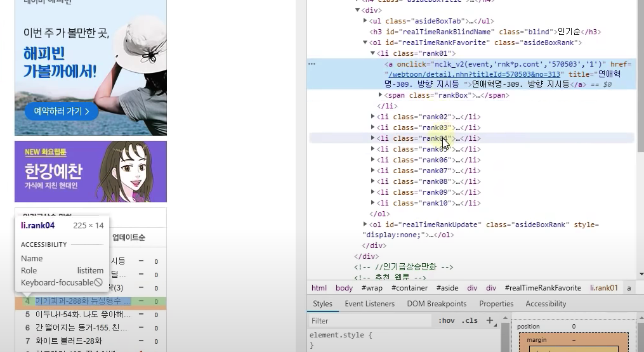Expand the li rank02 node
This screenshot has height=352, width=644.
click(x=373, y=117)
